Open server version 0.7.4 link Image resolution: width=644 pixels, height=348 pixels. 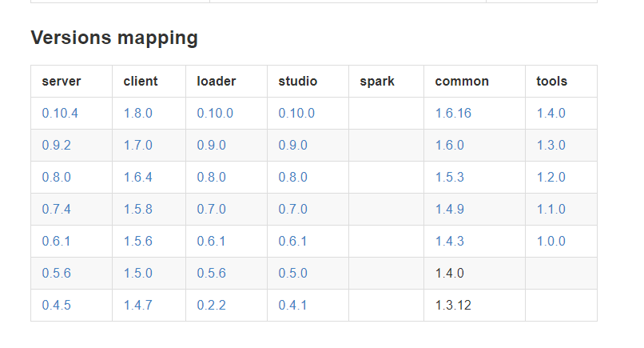point(56,210)
